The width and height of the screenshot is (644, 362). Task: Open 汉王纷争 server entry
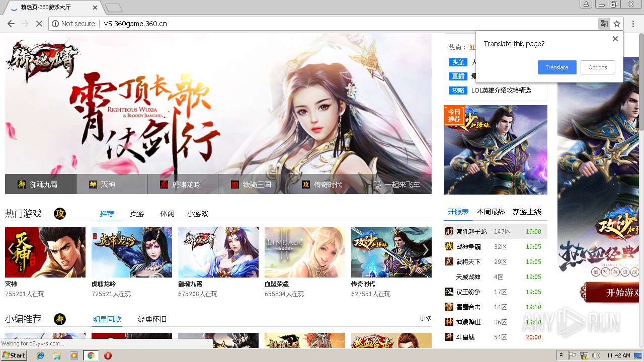click(x=496, y=292)
